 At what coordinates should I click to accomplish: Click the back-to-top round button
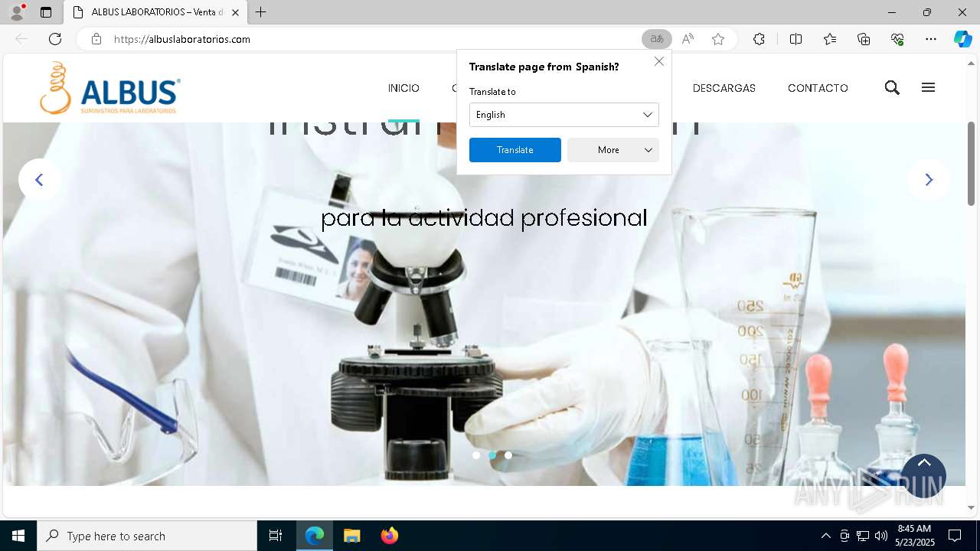[x=923, y=476]
